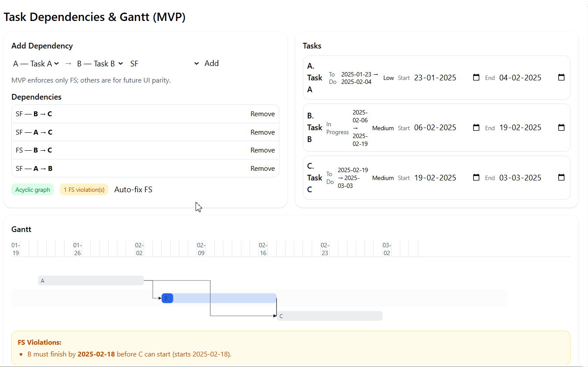Click the SF — B → C dependency text
Screen dimensions: 588x367
pyautogui.click(x=34, y=114)
